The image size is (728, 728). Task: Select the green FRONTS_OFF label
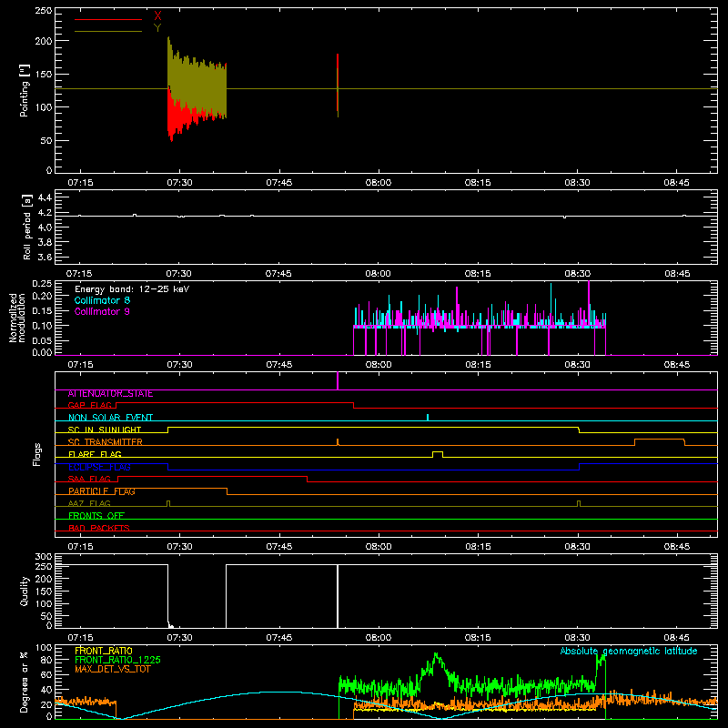click(96, 515)
